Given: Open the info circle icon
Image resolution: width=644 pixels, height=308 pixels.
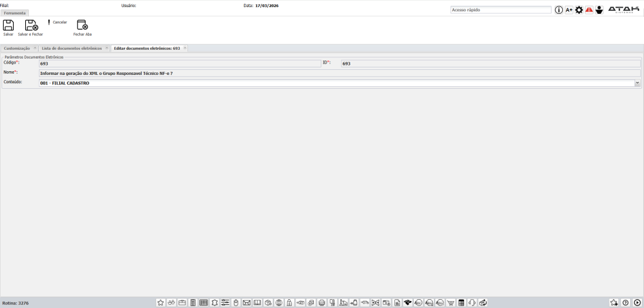Looking at the screenshot, I should [x=558, y=10].
